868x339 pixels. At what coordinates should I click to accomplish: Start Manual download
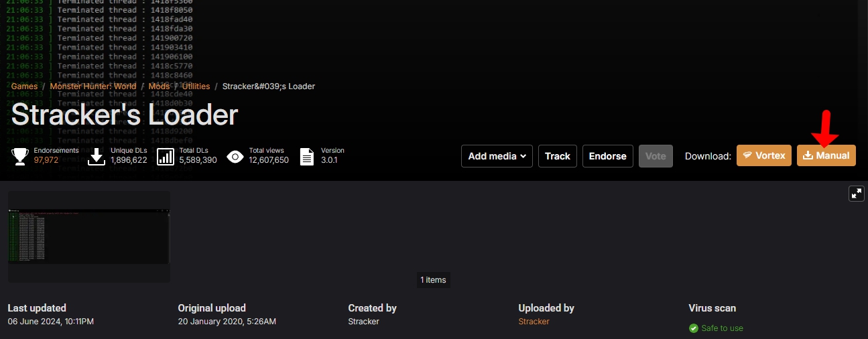point(826,155)
